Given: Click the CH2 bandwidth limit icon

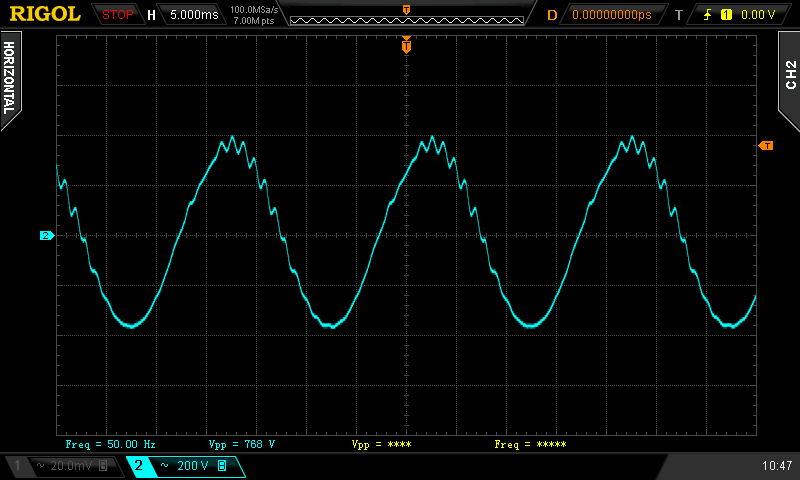Looking at the screenshot, I should (x=222, y=466).
